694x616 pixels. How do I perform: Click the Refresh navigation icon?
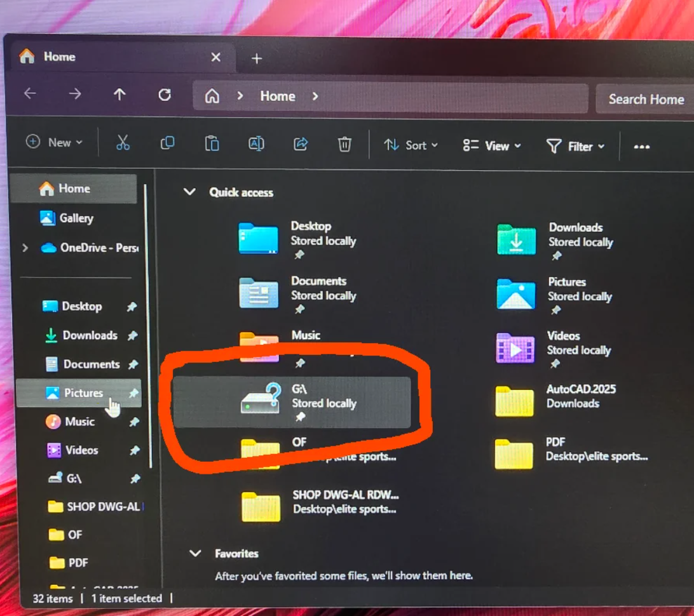point(165,95)
